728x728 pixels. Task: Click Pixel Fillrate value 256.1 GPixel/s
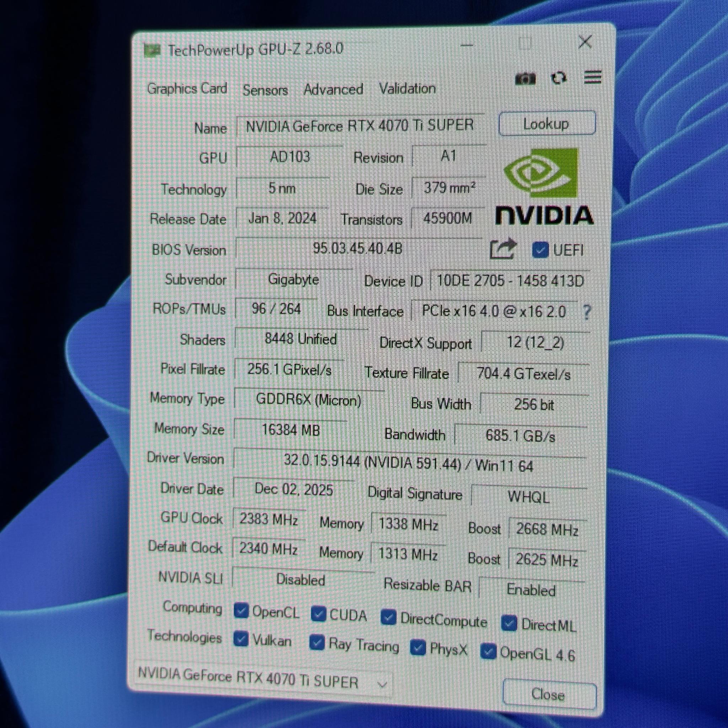289,370
